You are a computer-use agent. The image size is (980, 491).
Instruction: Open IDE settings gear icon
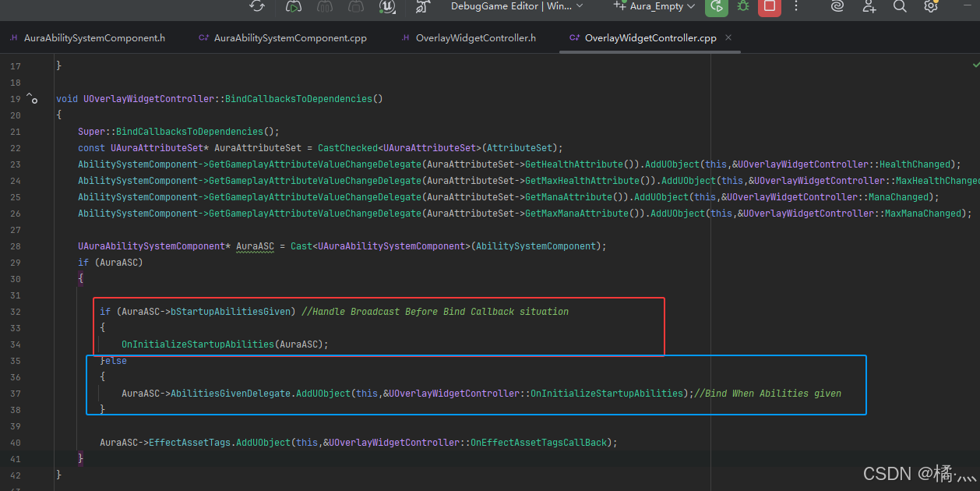point(930,6)
